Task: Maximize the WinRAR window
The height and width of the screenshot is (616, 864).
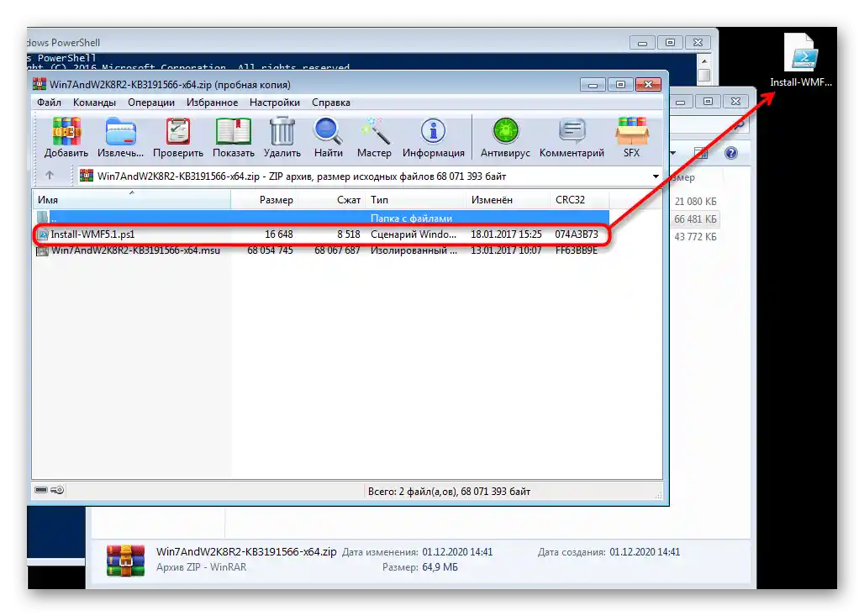Action: tap(620, 85)
